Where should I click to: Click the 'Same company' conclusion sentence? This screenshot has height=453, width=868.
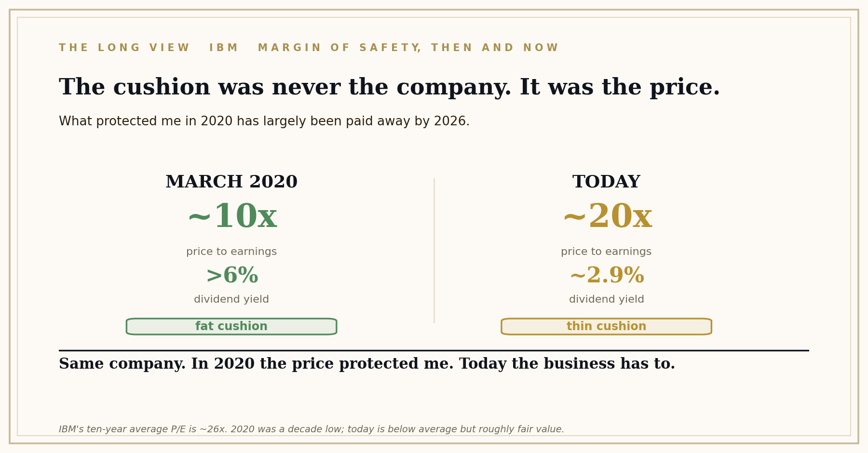coord(367,364)
